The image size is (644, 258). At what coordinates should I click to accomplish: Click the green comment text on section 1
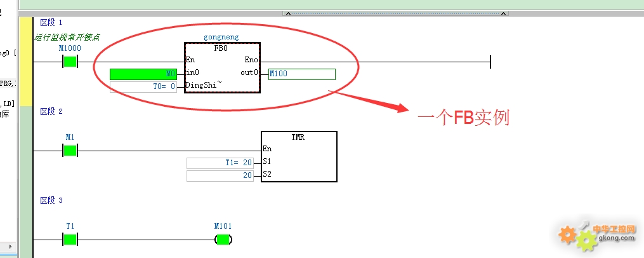(67, 37)
